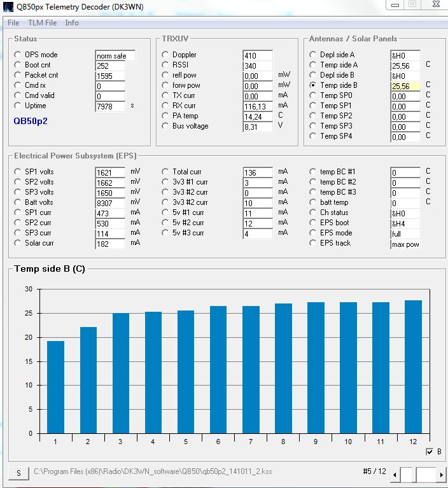The height and width of the screenshot is (488, 448).
Task: Click the highlighted Temp side B value field
Action: coord(405,86)
